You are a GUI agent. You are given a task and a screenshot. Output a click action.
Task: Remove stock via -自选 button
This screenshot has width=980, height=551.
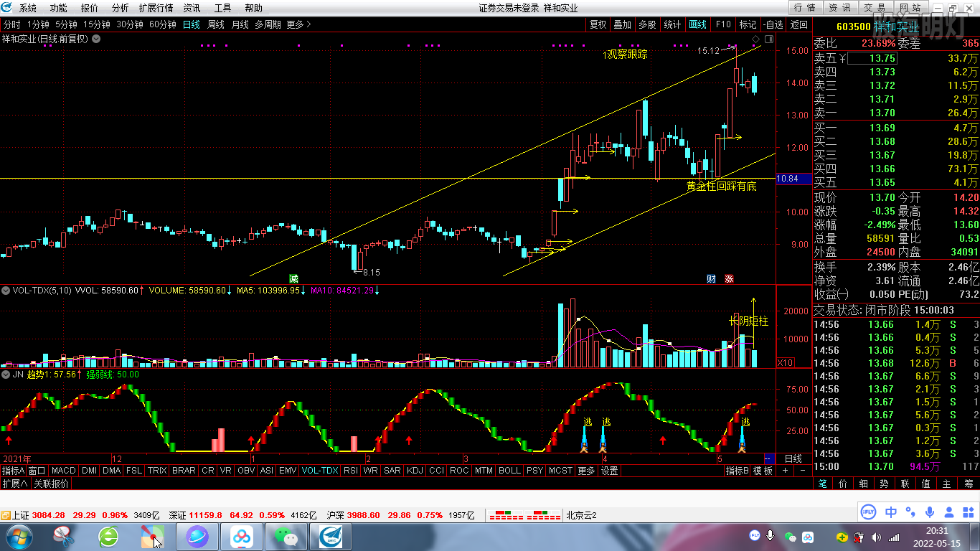773,24
